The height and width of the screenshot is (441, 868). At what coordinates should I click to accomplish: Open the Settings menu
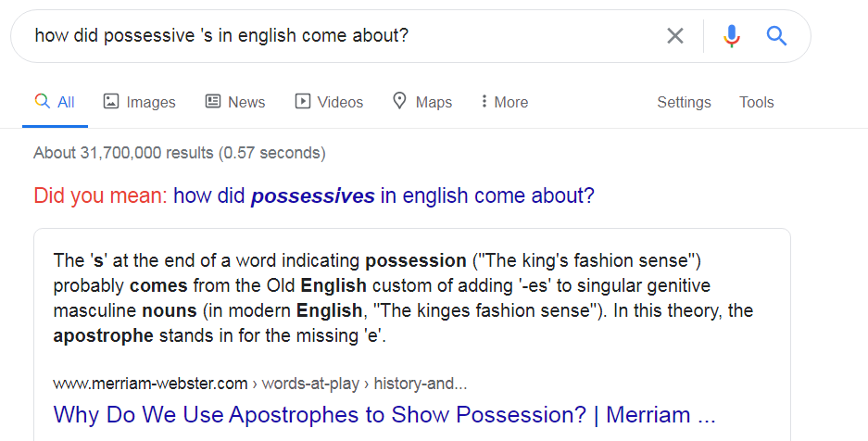coord(684,102)
